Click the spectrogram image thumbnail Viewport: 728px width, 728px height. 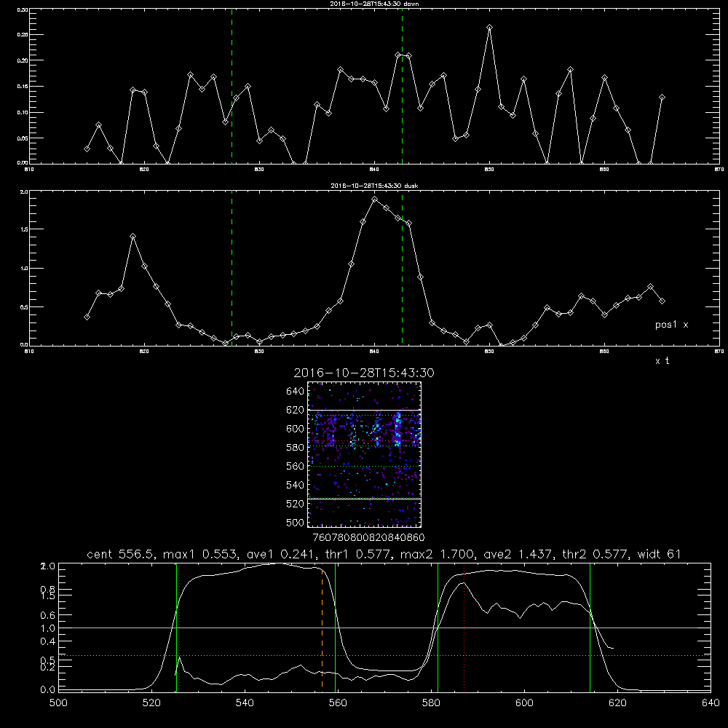click(x=364, y=454)
